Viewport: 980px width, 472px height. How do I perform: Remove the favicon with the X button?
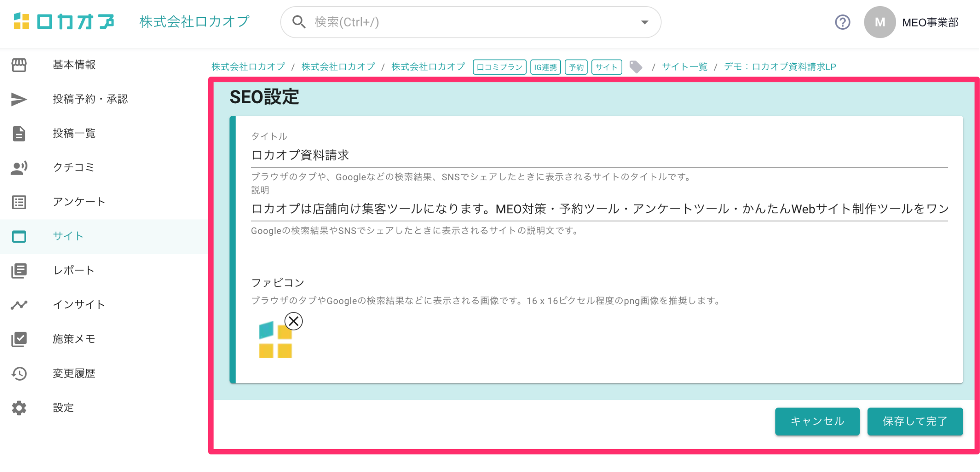pyautogui.click(x=294, y=321)
